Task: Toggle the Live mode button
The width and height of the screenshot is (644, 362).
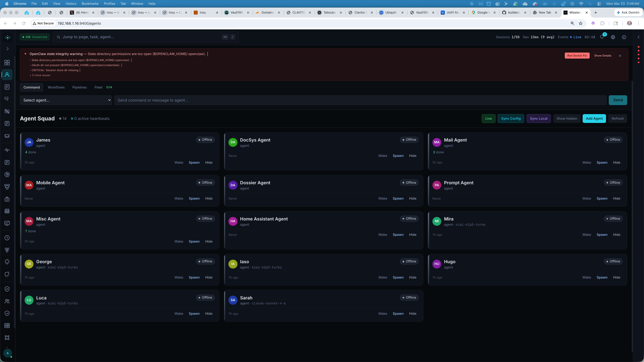Action: coord(488,118)
